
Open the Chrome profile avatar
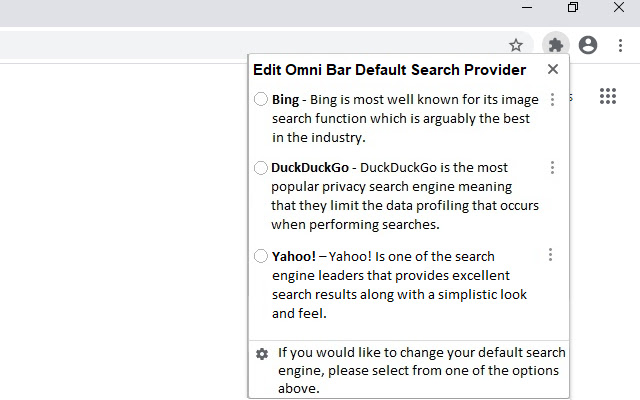pos(588,45)
